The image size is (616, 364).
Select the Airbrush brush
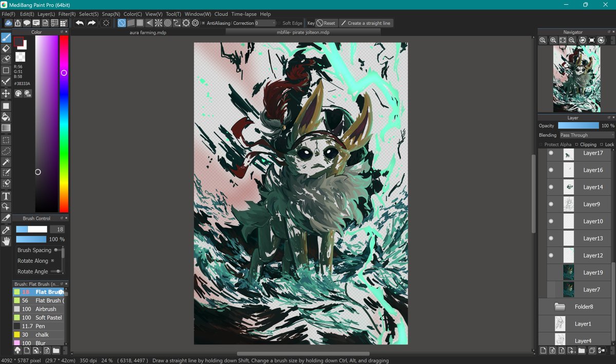tap(39, 309)
